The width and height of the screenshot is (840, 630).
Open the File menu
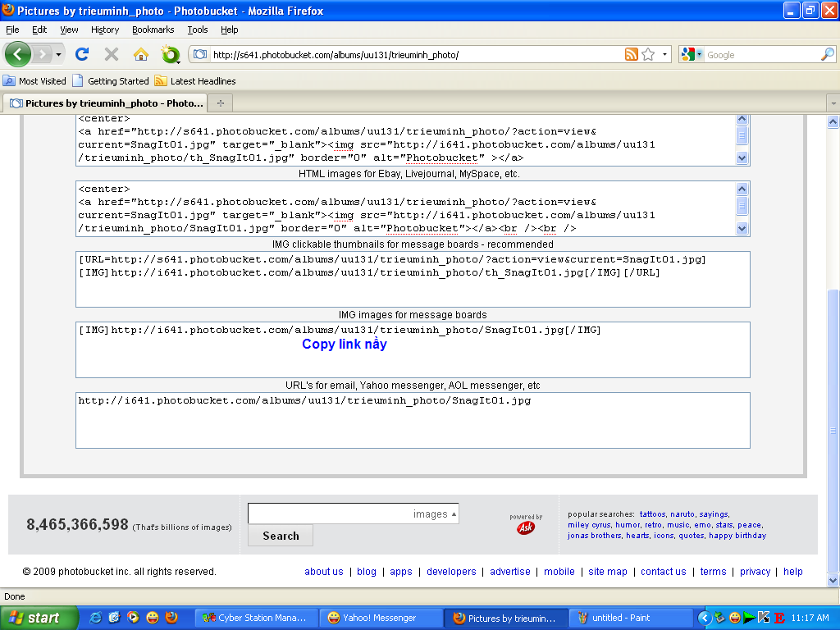click(x=12, y=30)
